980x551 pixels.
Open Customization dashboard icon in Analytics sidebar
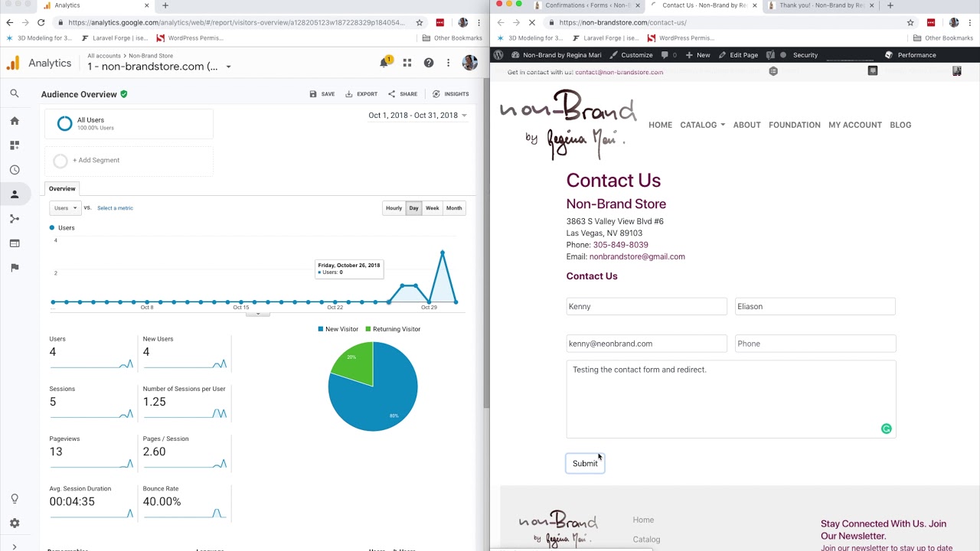(14, 145)
